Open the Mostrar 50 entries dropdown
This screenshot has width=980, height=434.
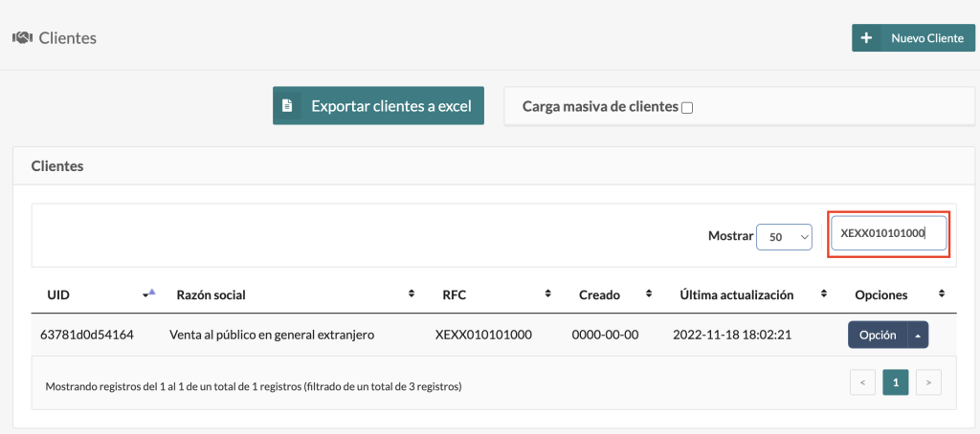click(x=784, y=236)
